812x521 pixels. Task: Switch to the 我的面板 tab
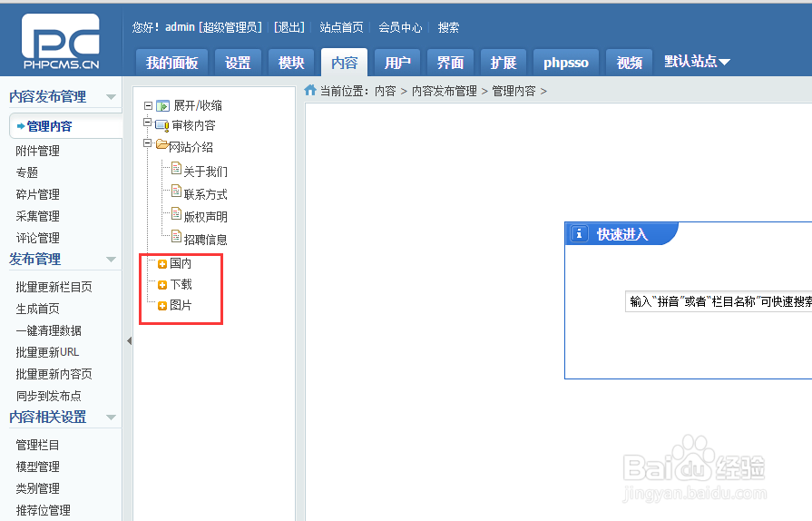[171, 63]
